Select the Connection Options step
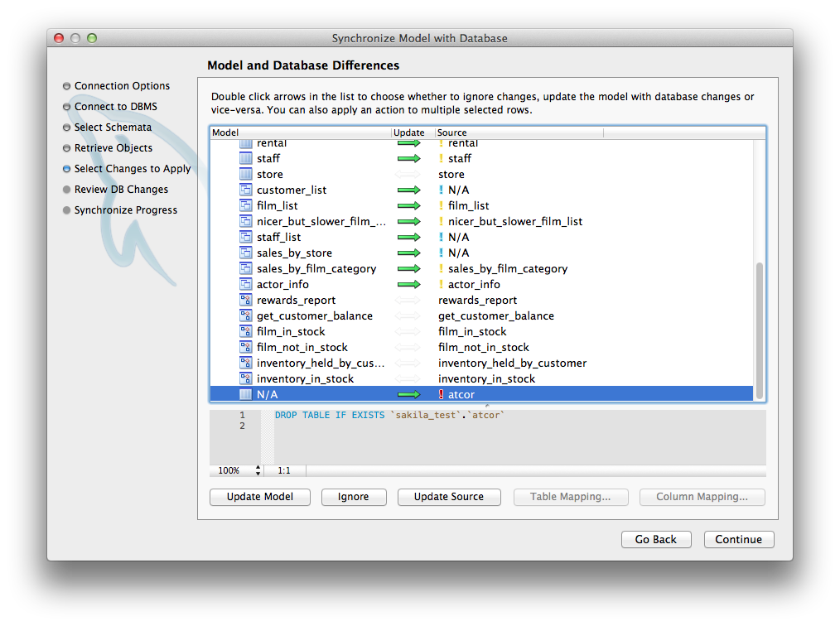840x626 pixels. [x=122, y=86]
